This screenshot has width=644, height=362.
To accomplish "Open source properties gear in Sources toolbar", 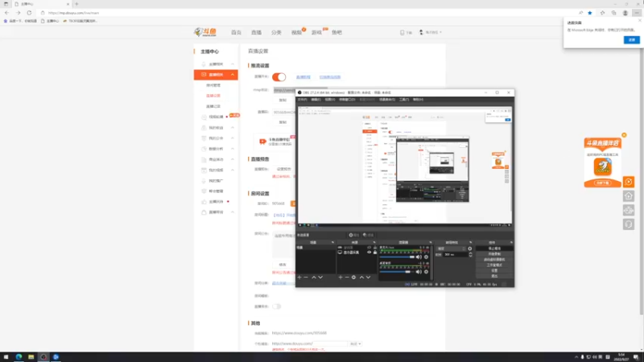I will [x=353, y=278].
